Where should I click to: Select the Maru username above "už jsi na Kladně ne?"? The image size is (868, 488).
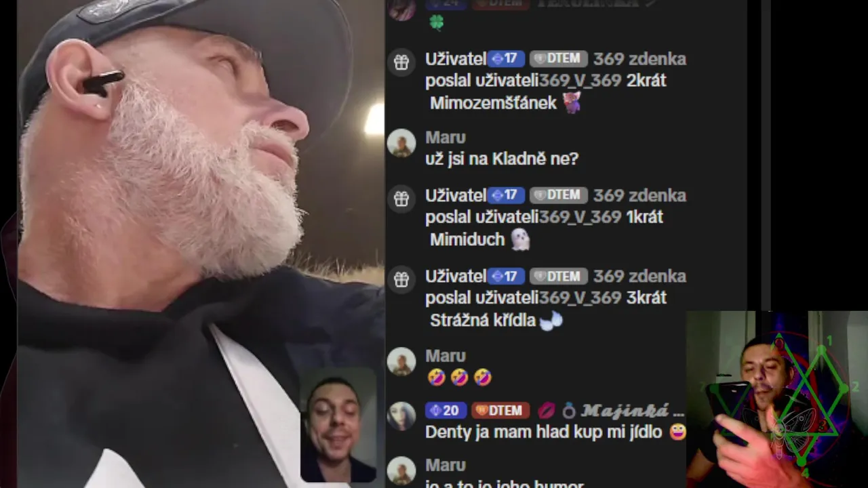pos(445,138)
